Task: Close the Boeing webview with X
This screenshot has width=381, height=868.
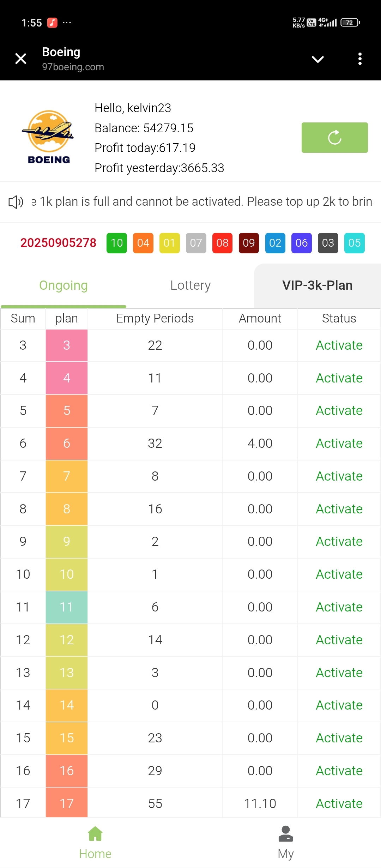Action: 21,59
